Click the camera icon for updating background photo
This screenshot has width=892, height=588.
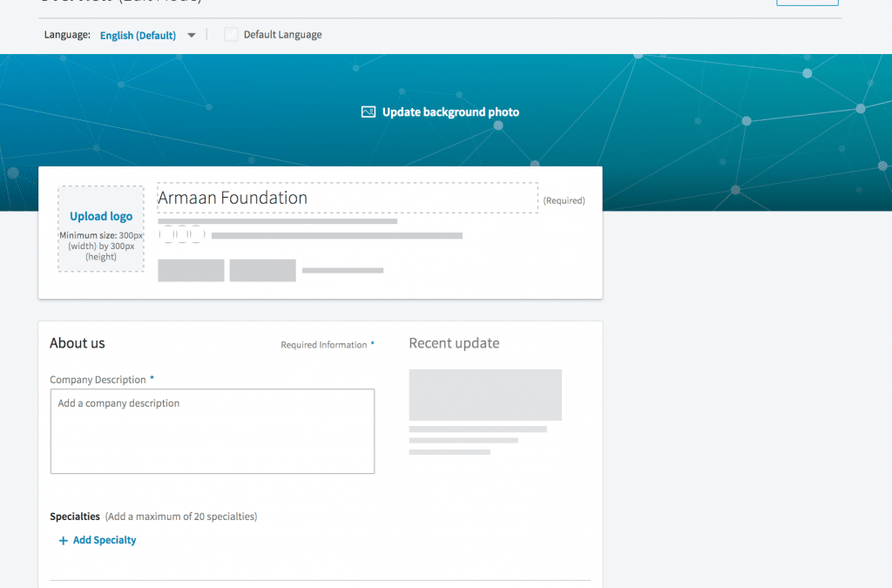click(x=369, y=112)
